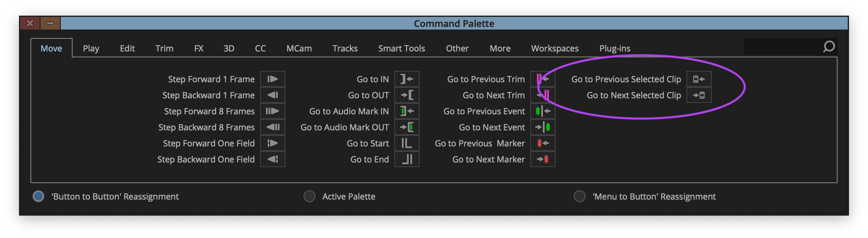Click the Step Forward 1 Frame icon
Image resolution: width=868 pixels, height=238 pixels.
coord(273,79)
